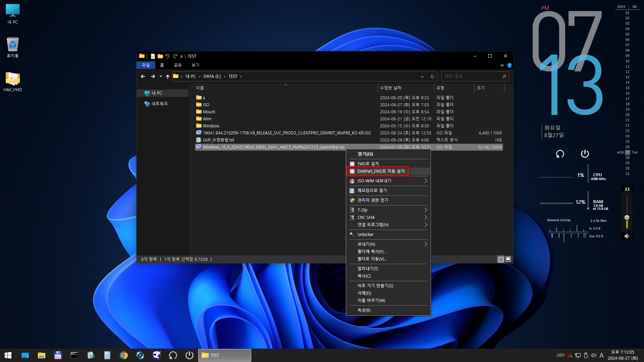This screenshot has width=644, height=362.
Task: Open the 휴지통 recycle bin icon
Action: pos(13,48)
